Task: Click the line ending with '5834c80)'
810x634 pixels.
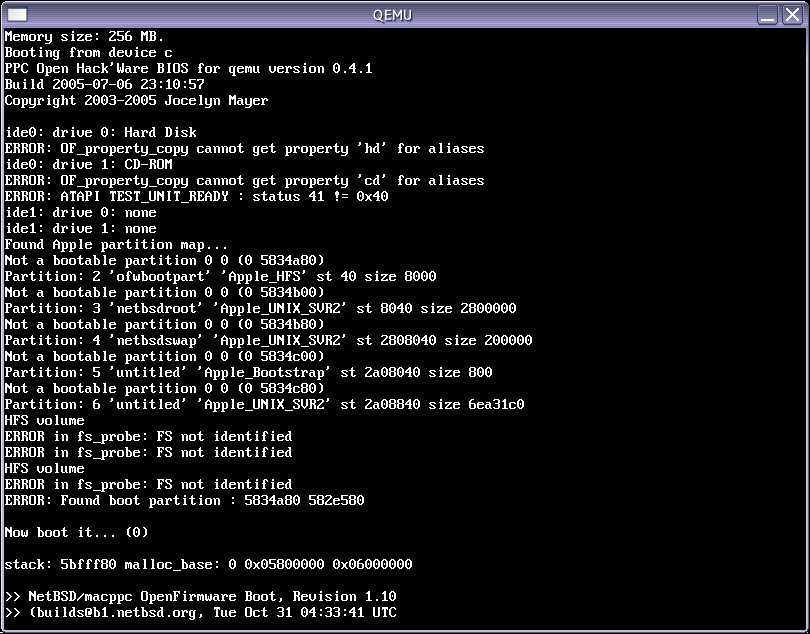Action: click(164, 389)
